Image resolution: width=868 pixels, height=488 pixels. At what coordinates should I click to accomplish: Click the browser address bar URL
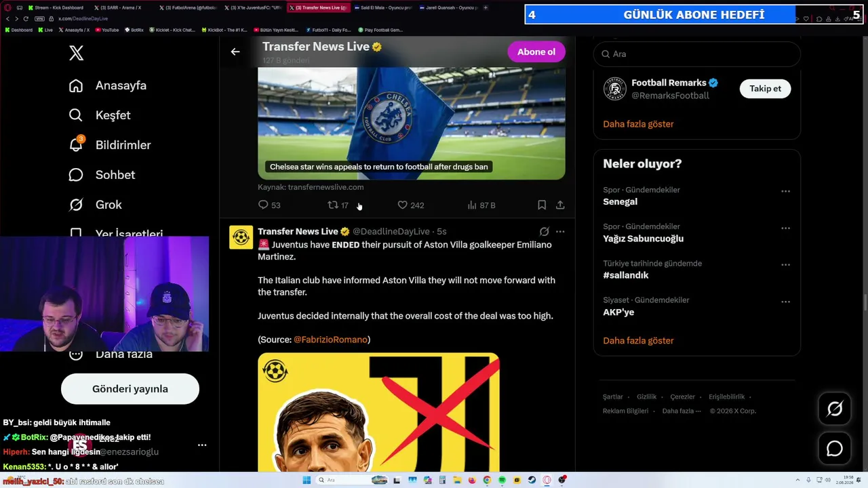point(83,19)
